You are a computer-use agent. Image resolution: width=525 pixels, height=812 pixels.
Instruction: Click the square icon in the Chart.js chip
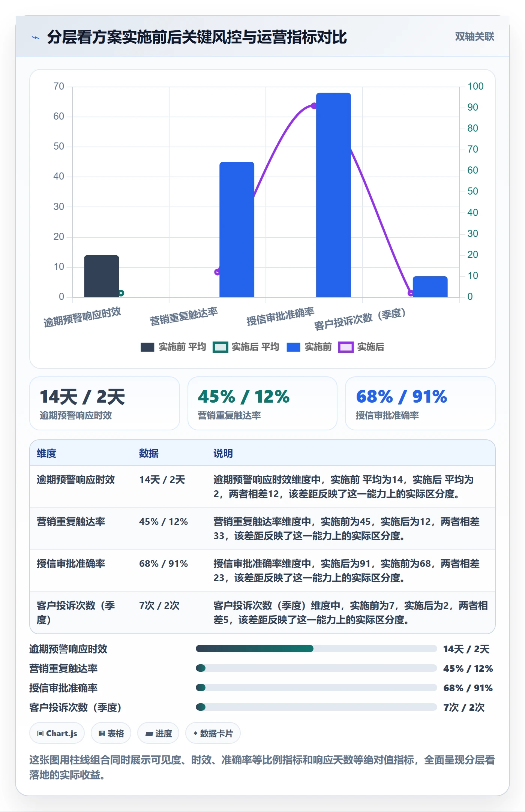40,734
